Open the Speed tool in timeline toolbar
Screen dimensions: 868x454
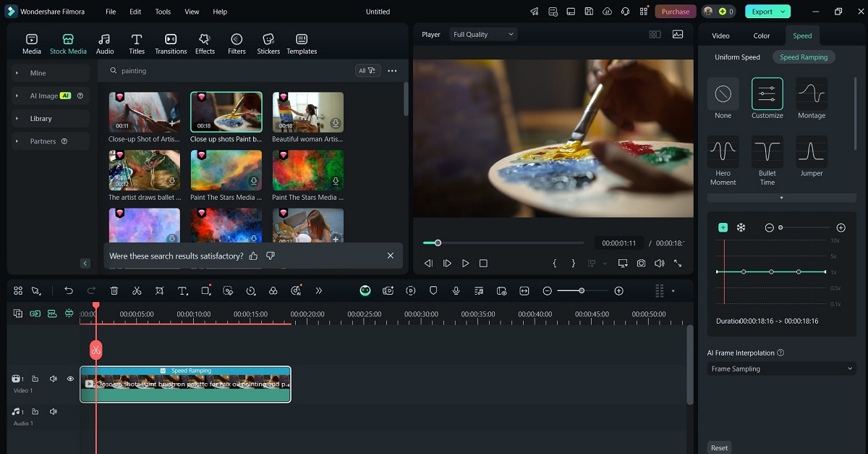[251, 290]
